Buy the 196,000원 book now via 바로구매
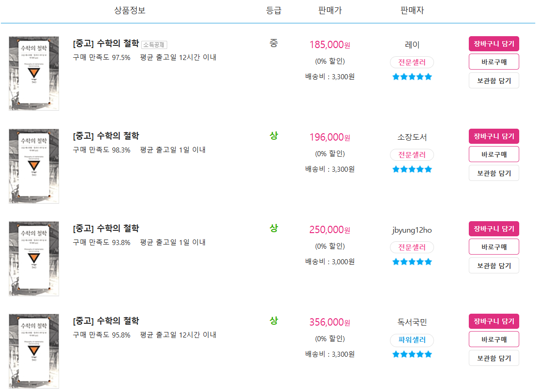538x392 pixels. [494, 154]
